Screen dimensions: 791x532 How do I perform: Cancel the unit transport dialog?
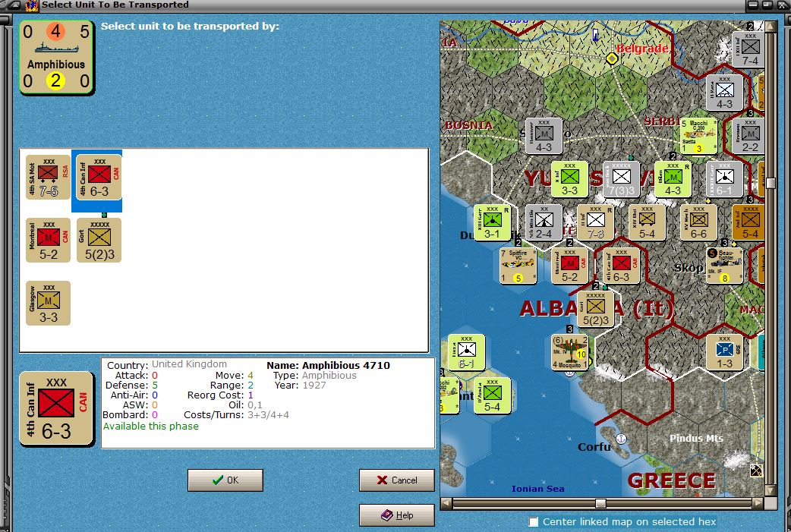[x=396, y=480]
